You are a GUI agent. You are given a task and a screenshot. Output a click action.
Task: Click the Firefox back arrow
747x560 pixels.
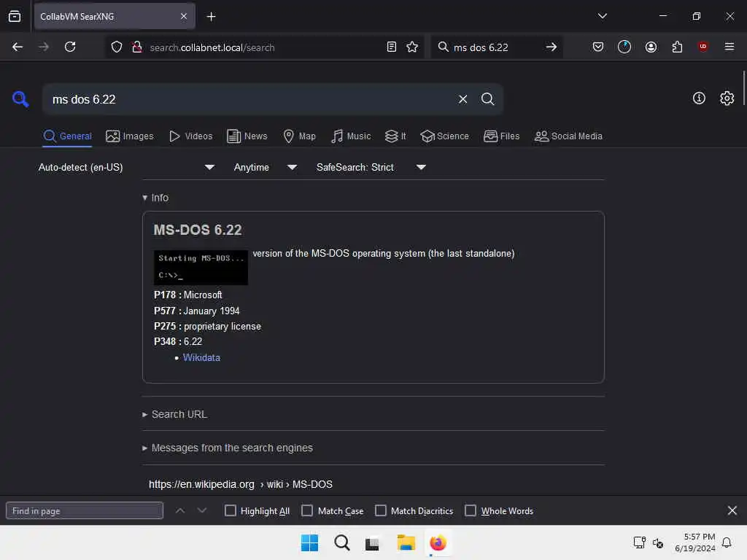click(x=18, y=47)
